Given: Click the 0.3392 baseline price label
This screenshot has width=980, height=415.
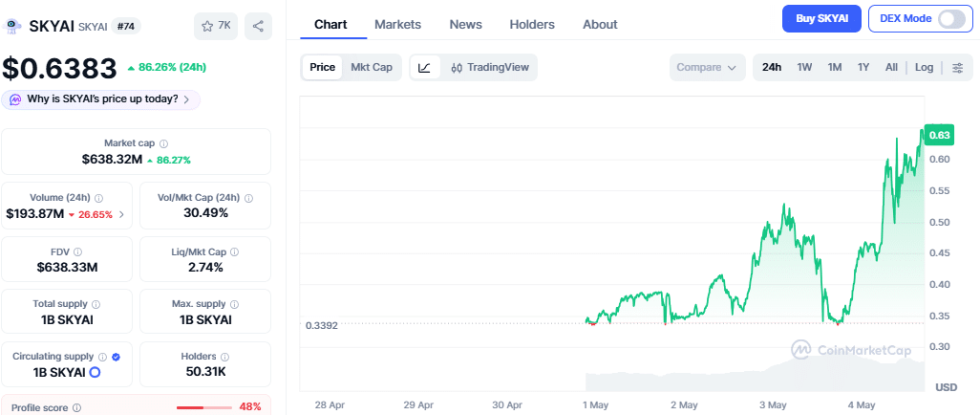Looking at the screenshot, I should [322, 325].
